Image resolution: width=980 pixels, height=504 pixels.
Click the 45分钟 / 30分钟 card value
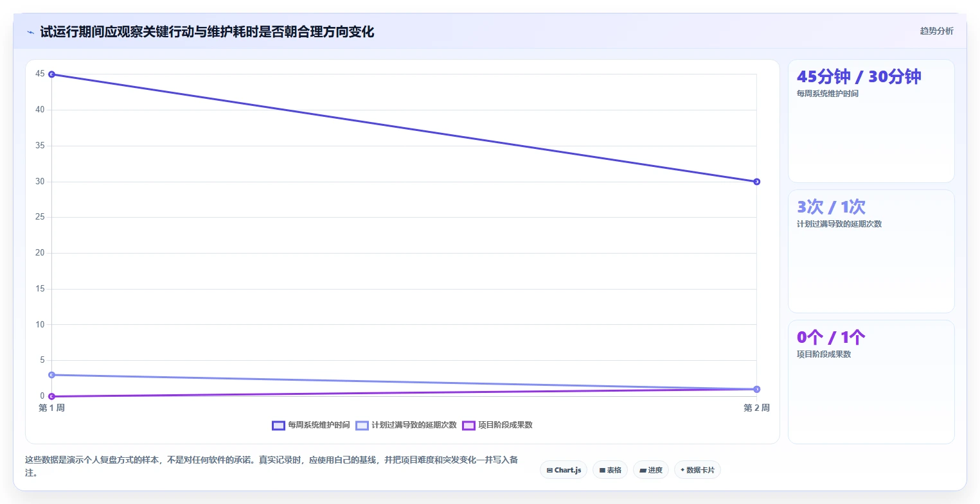pyautogui.click(x=859, y=76)
